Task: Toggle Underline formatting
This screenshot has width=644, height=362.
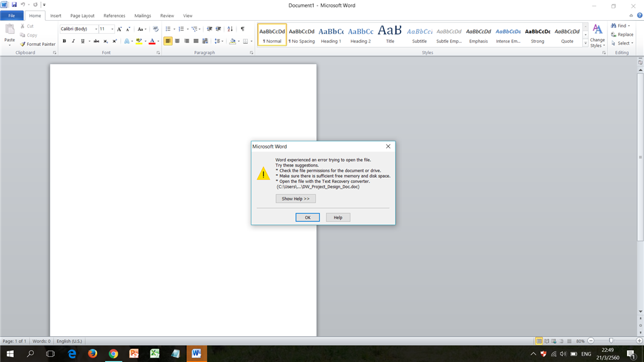Action: point(82,41)
